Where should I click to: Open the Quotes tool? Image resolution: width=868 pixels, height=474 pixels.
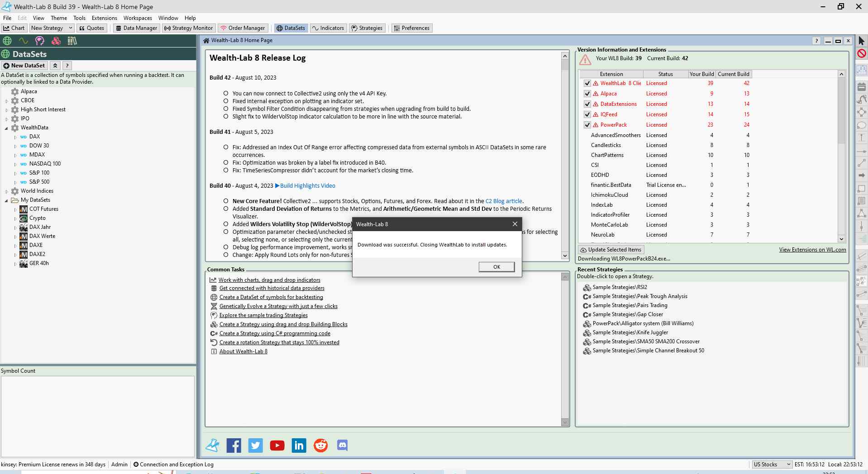[91, 28]
